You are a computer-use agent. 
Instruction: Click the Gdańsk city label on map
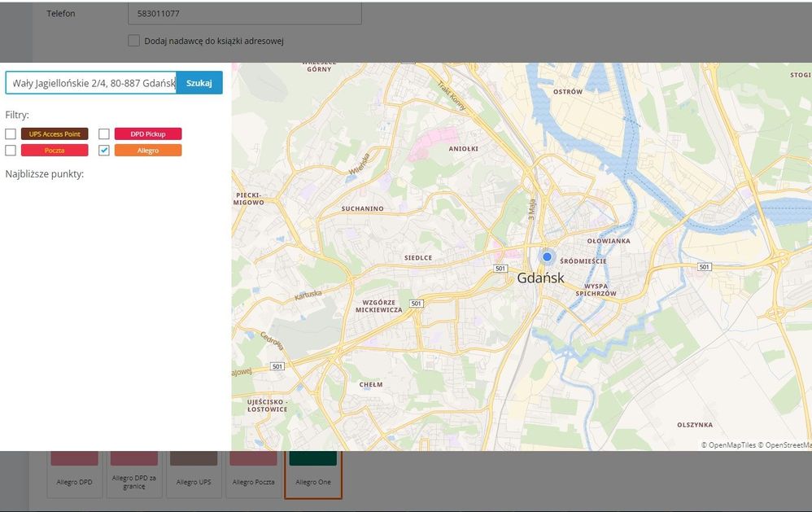point(540,278)
